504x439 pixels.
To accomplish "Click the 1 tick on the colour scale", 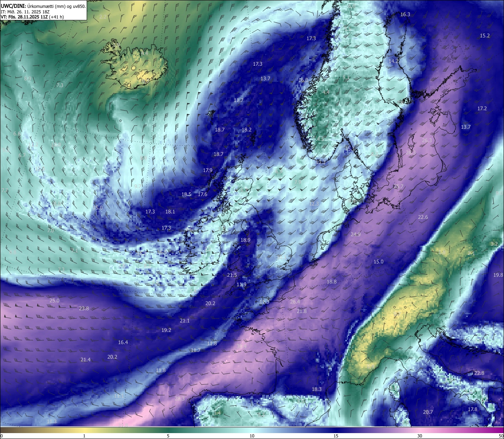I will (84, 436).
